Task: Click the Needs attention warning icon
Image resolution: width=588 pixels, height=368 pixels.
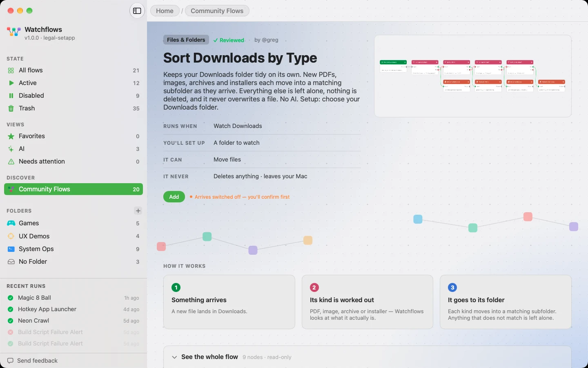Action: click(11, 162)
